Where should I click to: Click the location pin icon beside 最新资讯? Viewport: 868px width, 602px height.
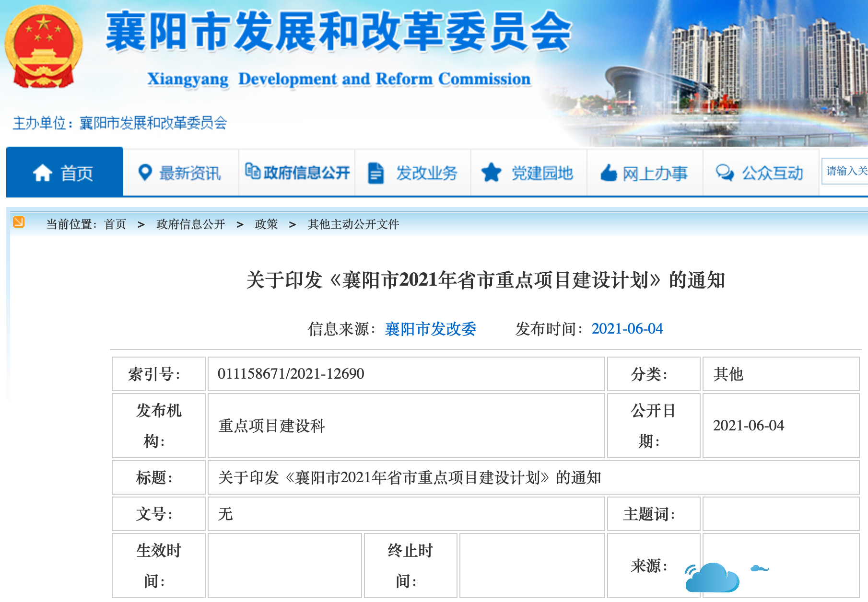point(145,173)
